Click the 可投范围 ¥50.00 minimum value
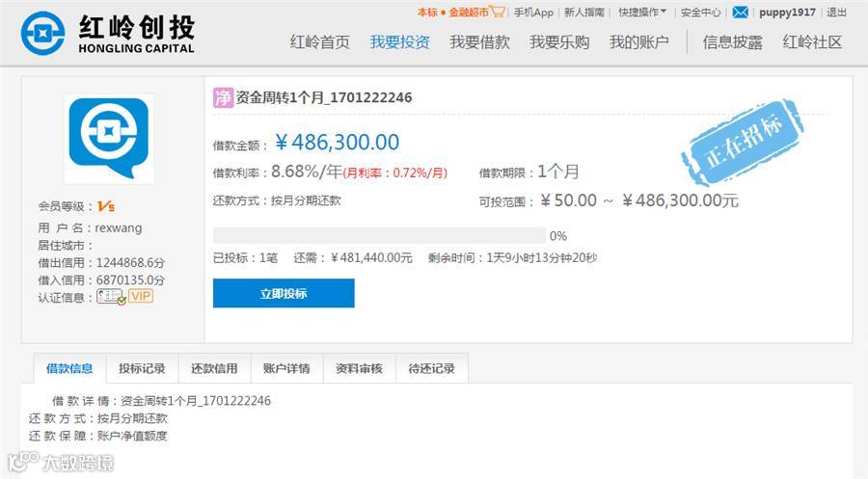 568,200
